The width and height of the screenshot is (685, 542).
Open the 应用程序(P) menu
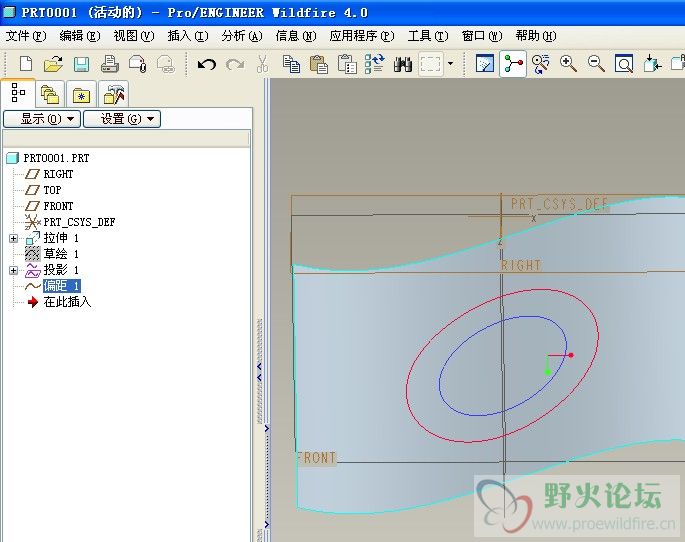(x=362, y=36)
